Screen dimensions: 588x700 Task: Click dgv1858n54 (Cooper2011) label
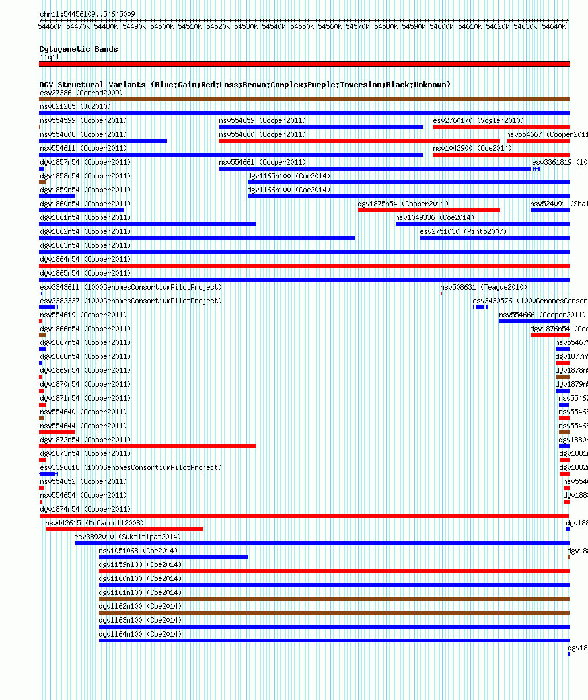pyautogui.click(x=85, y=176)
